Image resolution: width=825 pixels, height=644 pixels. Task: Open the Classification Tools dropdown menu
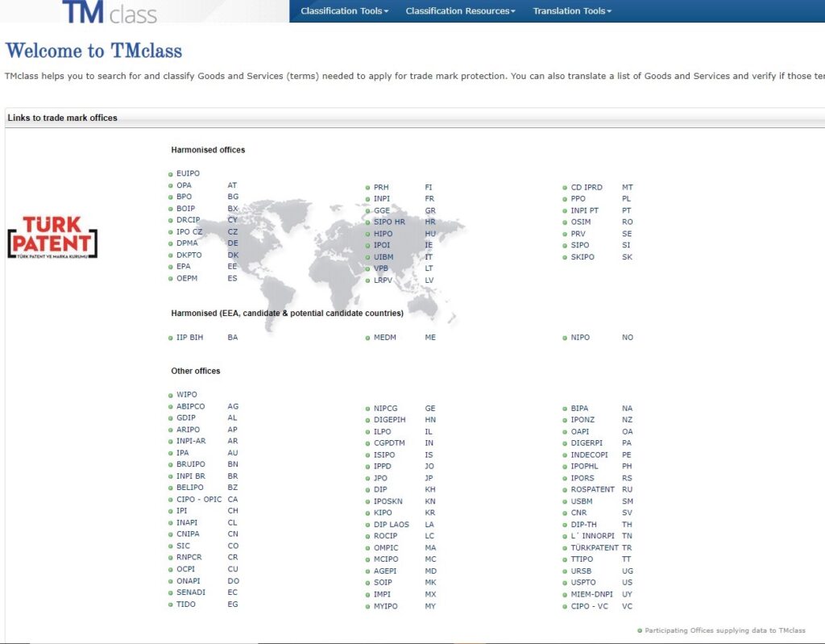click(x=344, y=11)
